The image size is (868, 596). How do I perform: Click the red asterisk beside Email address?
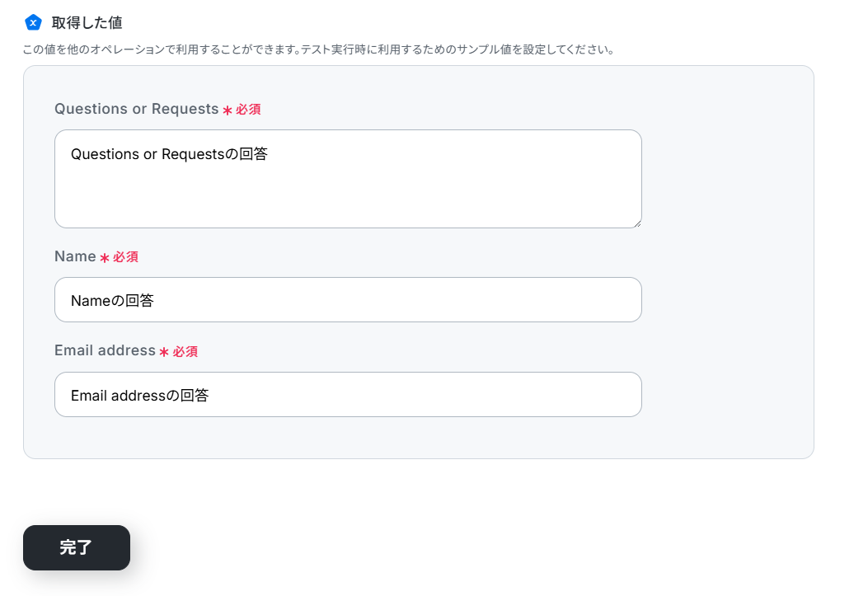(164, 352)
